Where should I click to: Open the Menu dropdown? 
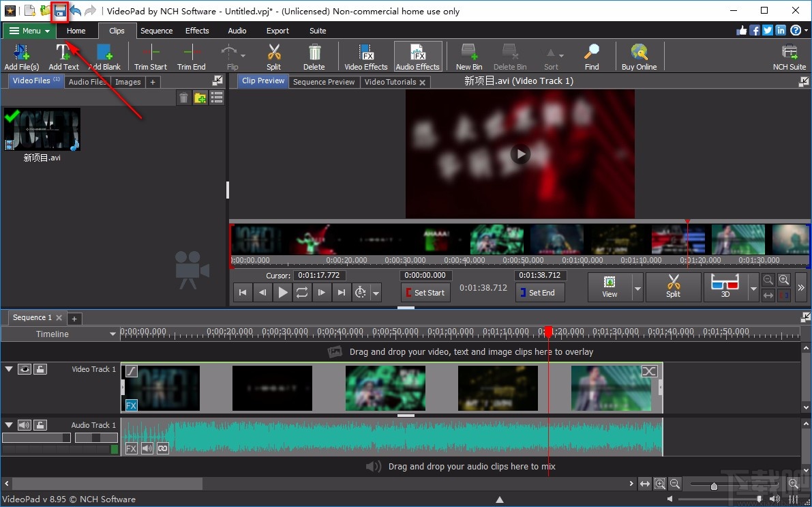27,31
